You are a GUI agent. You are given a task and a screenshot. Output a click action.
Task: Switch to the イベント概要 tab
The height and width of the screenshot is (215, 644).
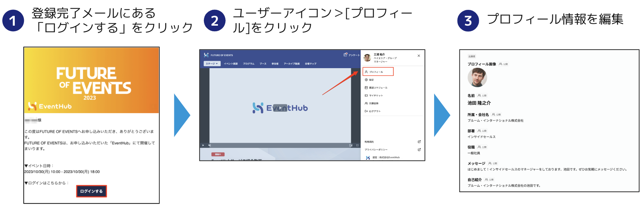coord(231,64)
